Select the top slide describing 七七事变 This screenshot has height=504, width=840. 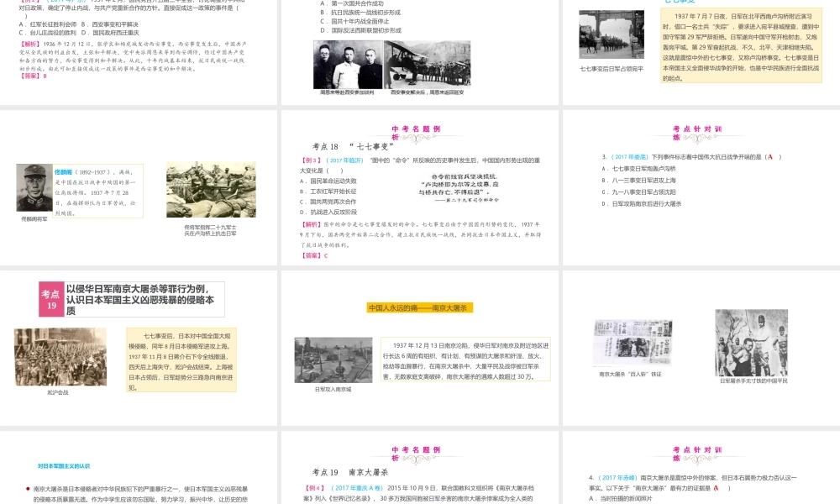point(701,52)
